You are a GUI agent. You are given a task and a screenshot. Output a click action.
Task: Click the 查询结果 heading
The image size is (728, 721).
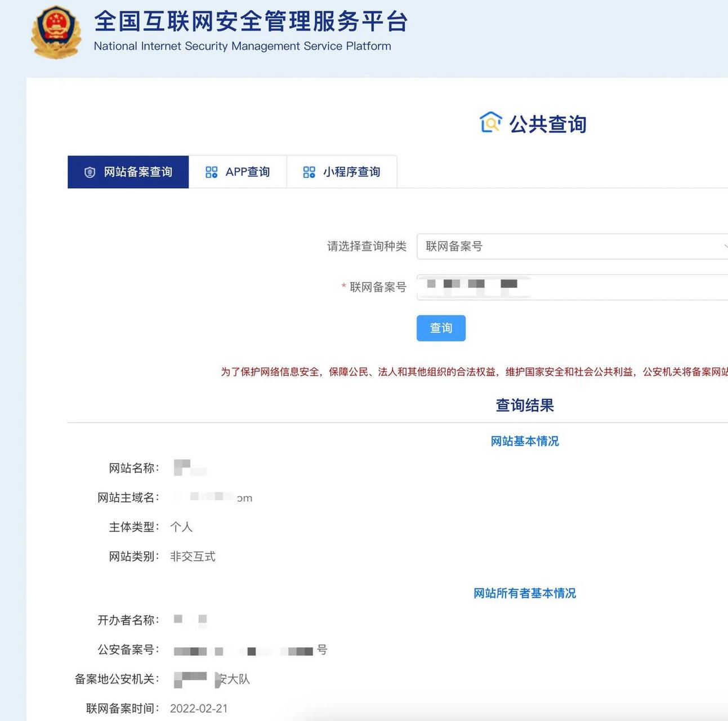tap(525, 405)
